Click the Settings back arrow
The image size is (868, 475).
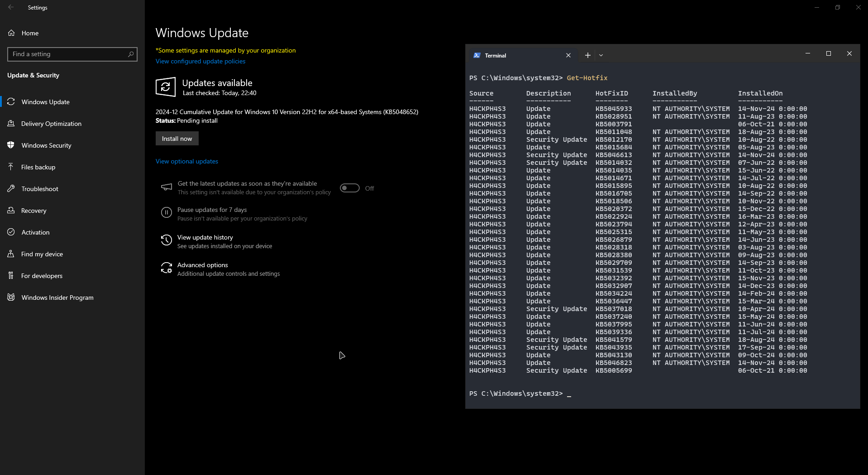pos(11,7)
